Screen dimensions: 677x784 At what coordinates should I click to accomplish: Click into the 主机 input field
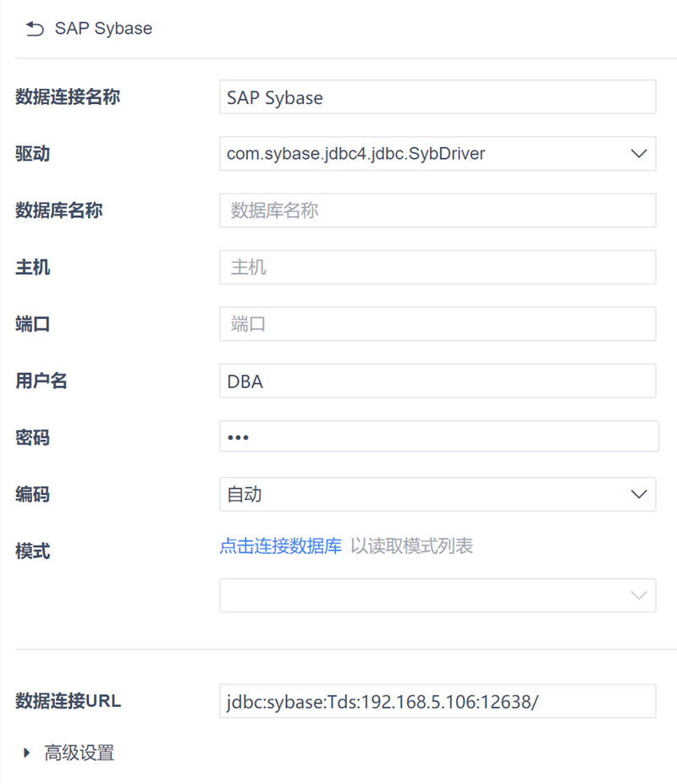[438, 267]
